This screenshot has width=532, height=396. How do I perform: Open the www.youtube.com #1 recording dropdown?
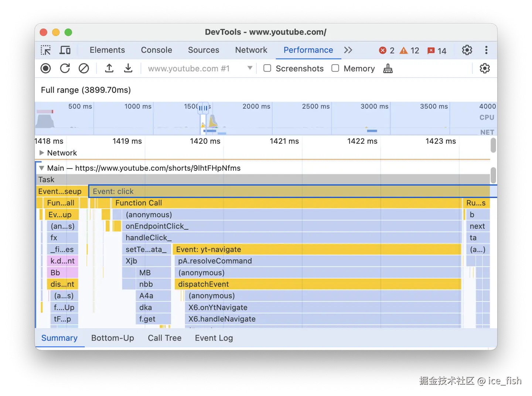pyautogui.click(x=200, y=68)
